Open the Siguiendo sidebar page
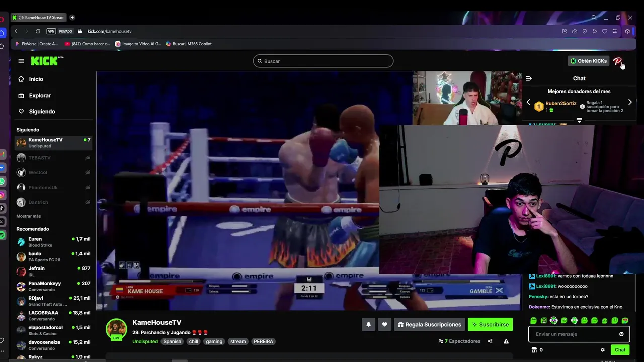 pos(42,111)
